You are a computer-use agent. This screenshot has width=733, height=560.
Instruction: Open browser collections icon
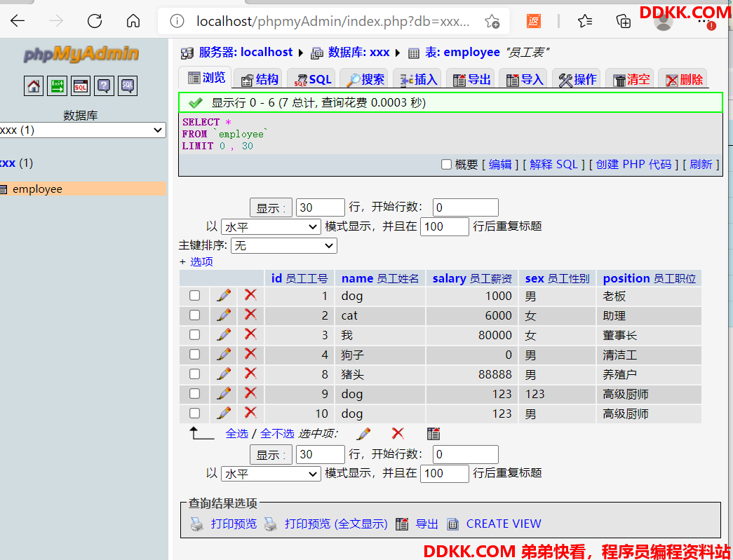624,21
